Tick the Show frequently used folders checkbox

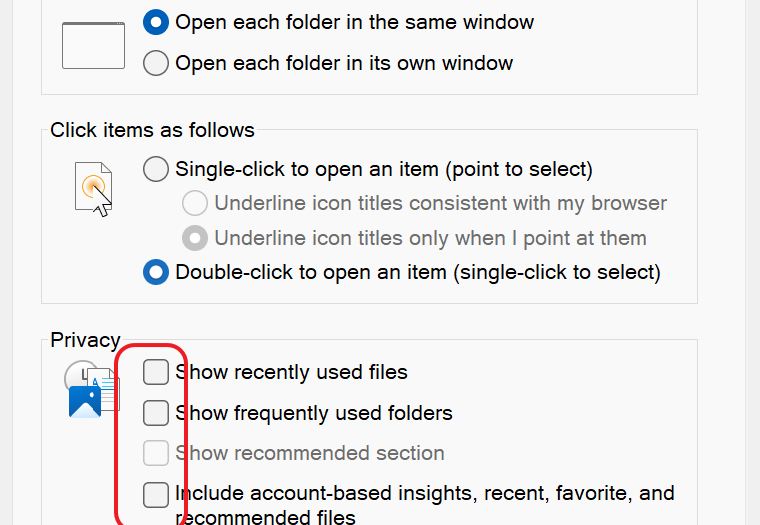click(156, 412)
